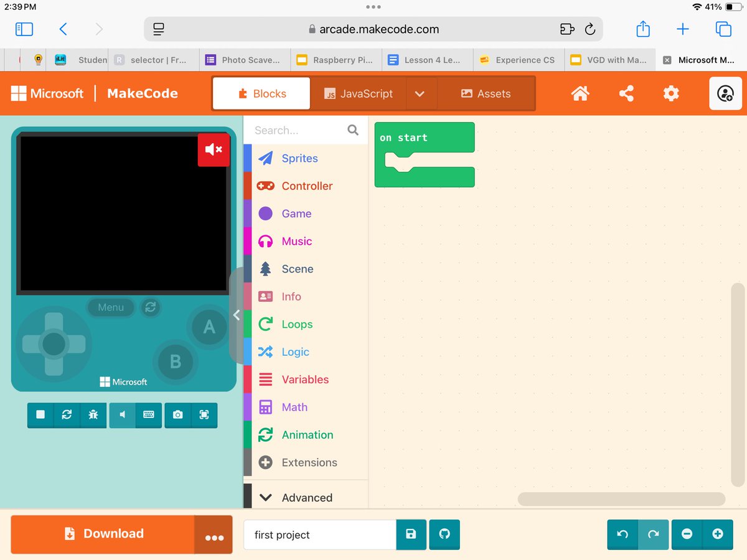The width and height of the screenshot is (747, 560).
Task: Open the Animation block category
Action: pyautogui.click(x=305, y=435)
